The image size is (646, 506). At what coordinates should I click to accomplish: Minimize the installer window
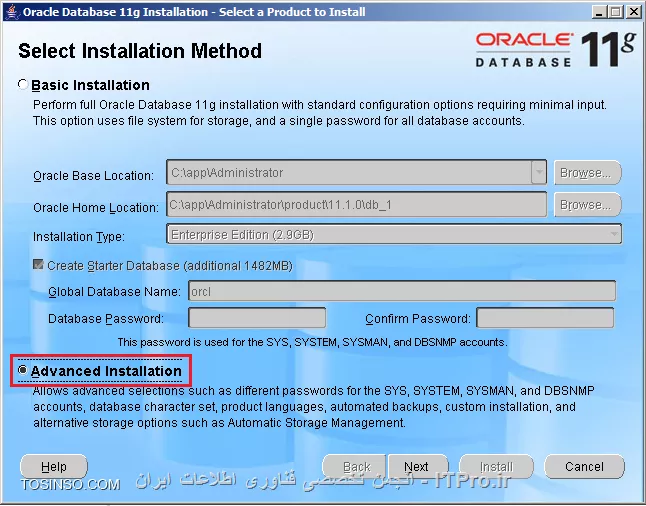599,12
